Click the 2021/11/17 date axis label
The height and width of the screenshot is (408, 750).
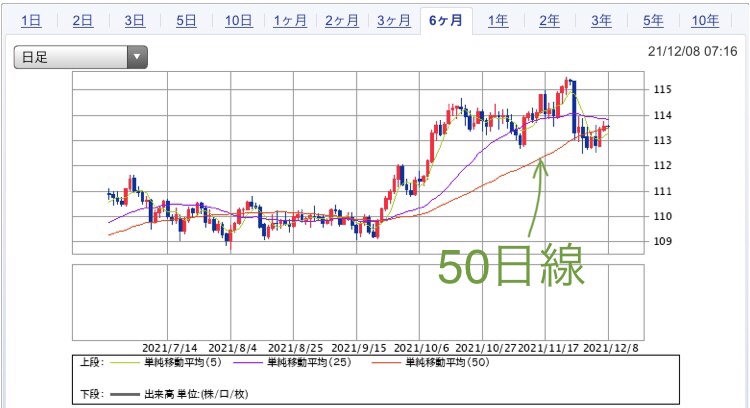point(548,348)
